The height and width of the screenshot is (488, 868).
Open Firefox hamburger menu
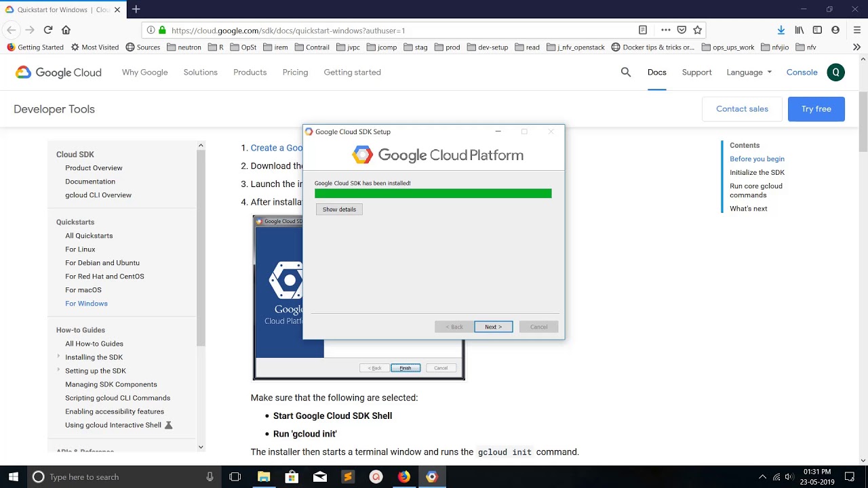pyautogui.click(x=857, y=30)
